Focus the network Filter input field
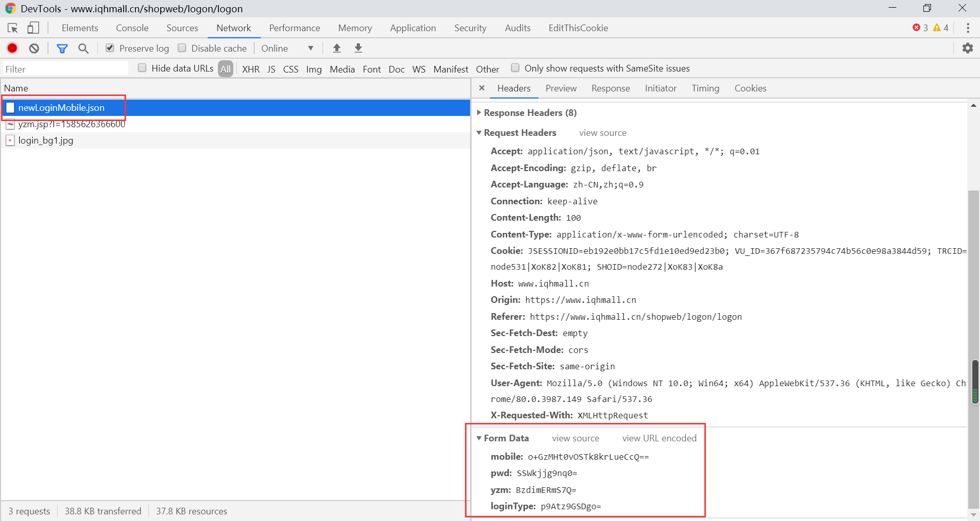The height and width of the screenshot is (521, 980). (65, 69)
